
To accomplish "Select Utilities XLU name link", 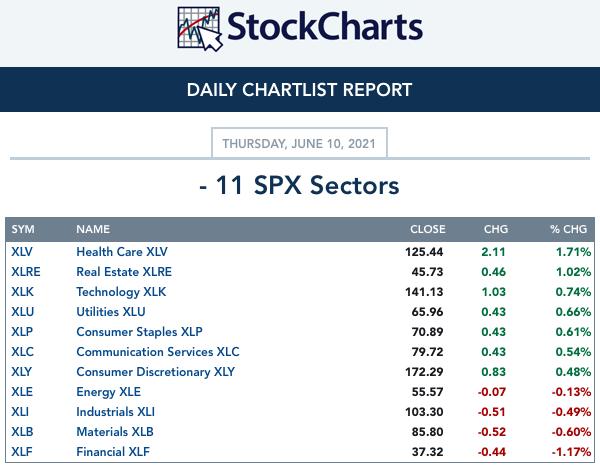I will (111, 312).
